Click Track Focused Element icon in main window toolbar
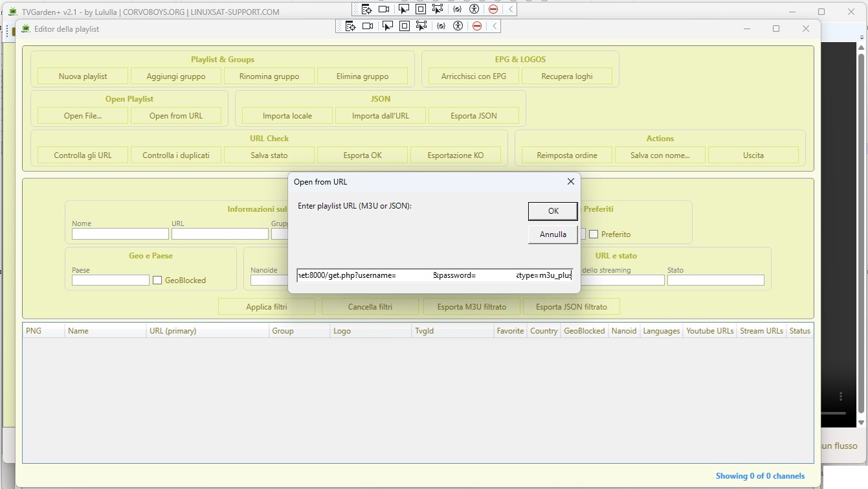The width and height of the screenshot is (868, 489). click(438, 9)
